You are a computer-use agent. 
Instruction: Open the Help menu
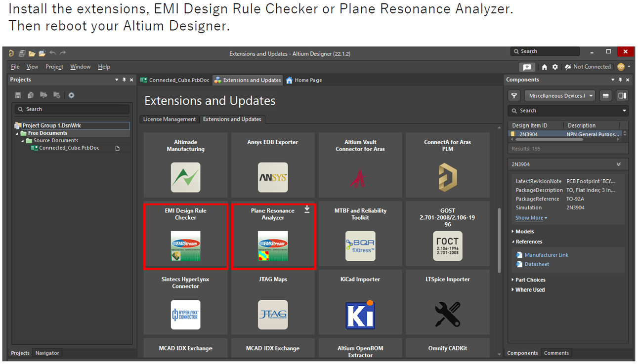104,67
